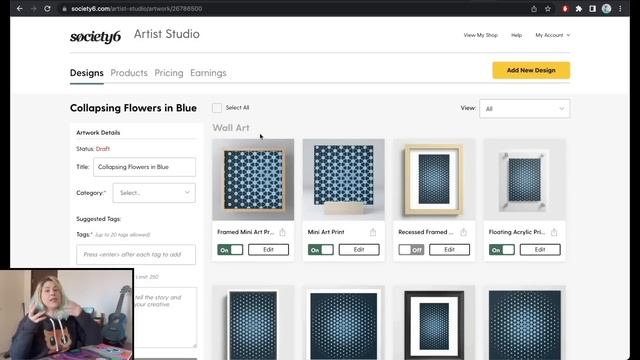Switch to the Pricing tab

pos(169,73)
